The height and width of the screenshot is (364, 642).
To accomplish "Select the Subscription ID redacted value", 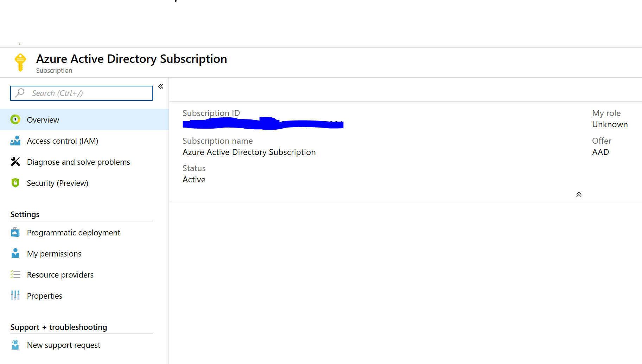I will (263, 124).
